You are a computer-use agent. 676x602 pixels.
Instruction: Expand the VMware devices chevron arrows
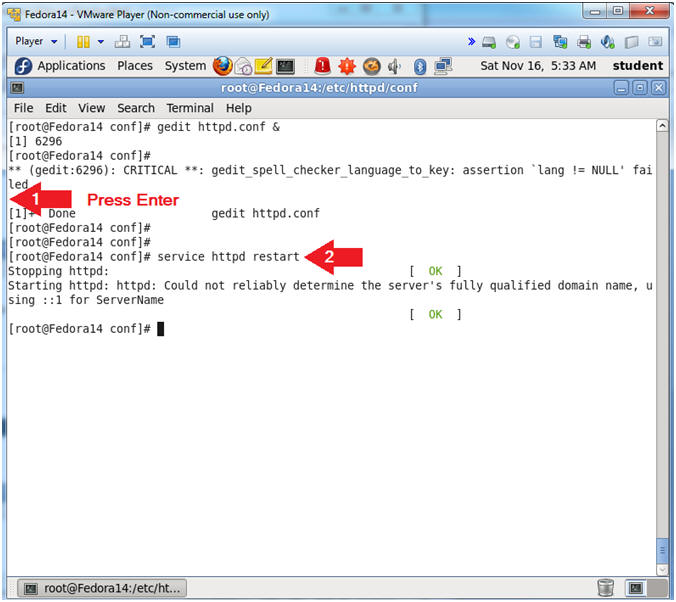click(x=471, y=42)
